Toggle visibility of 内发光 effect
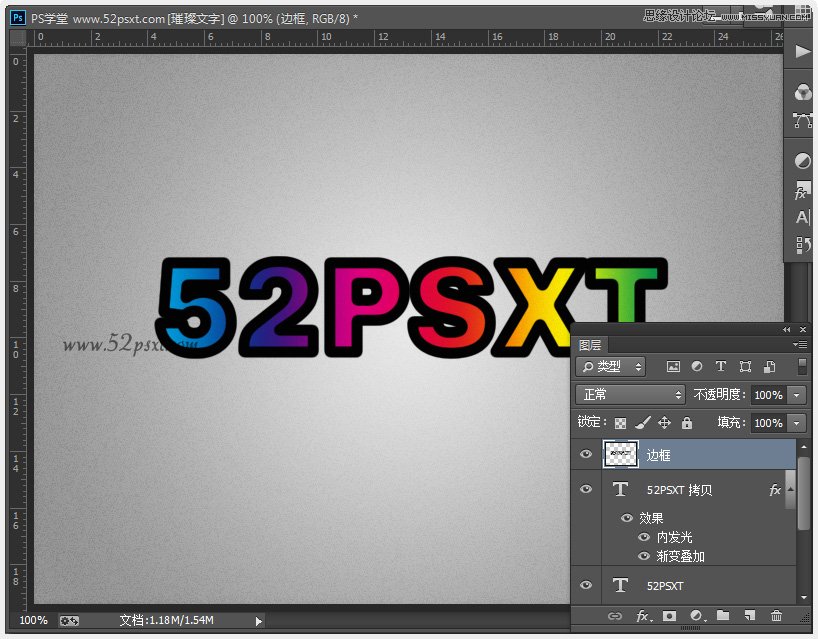This screenshot has width=818, height=639. [x=644, y=537]
